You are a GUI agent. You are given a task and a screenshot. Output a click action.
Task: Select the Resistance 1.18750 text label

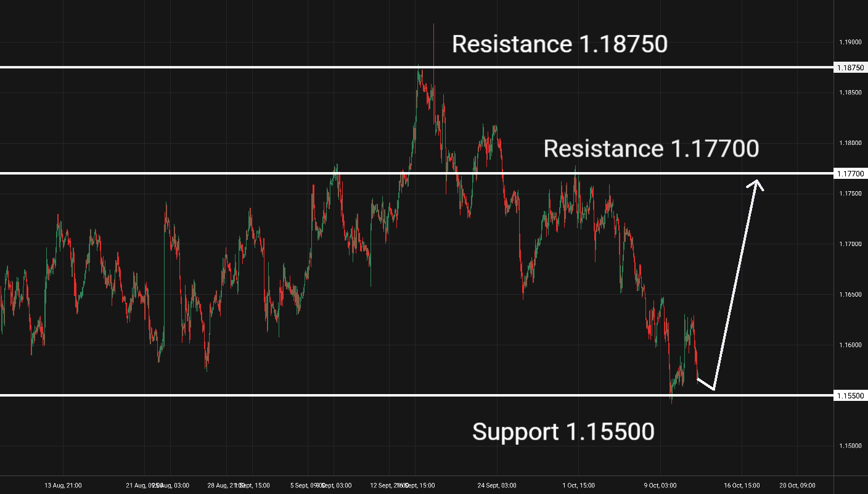pyautogui.click(x=560, y=44)
